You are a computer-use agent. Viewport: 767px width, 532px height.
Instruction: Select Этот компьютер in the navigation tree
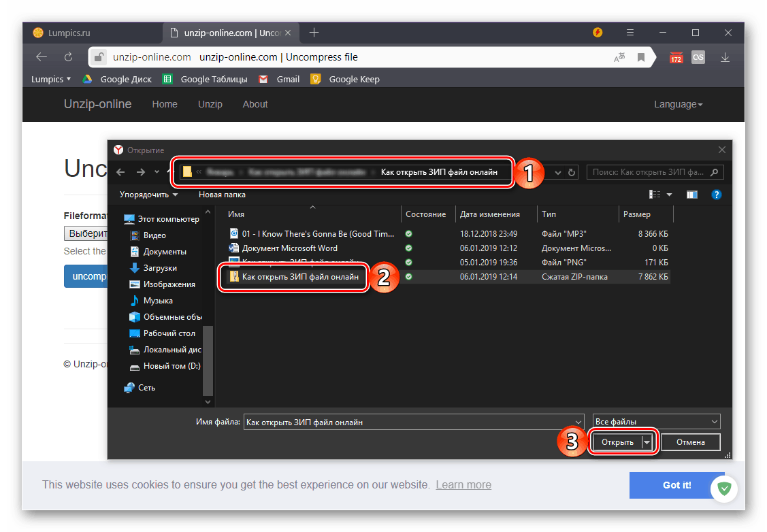tap(162, 219)
